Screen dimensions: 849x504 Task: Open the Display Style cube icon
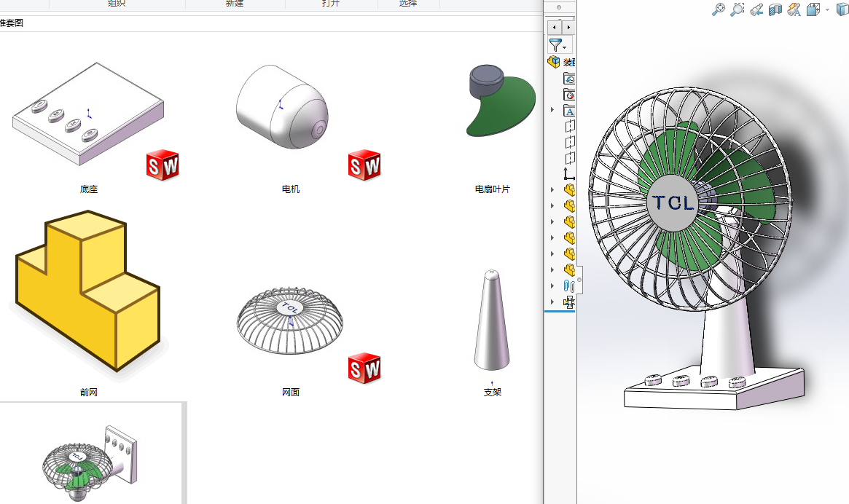[813, 9]
